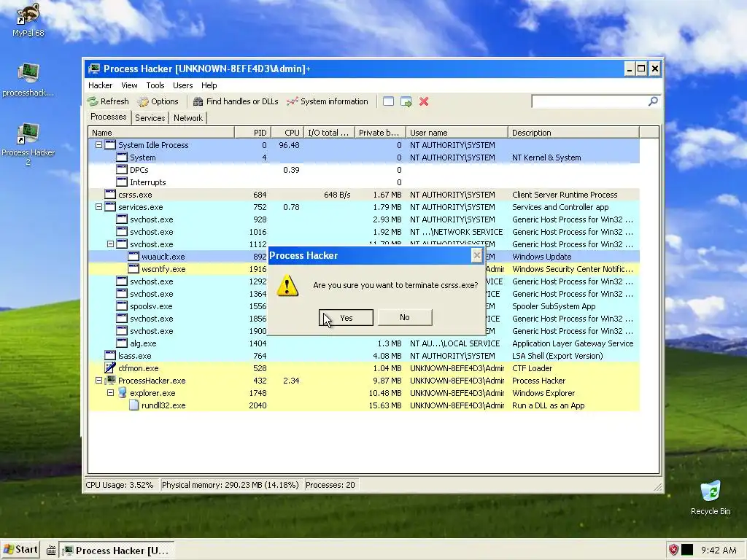The image size is (747, 560).
Task: Click No in the confirmation dialog
Action: tap(405, 318)
